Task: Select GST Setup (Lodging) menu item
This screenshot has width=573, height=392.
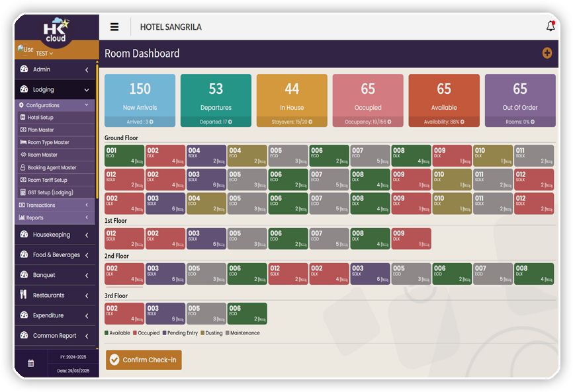Action: [x=50, y=192]
